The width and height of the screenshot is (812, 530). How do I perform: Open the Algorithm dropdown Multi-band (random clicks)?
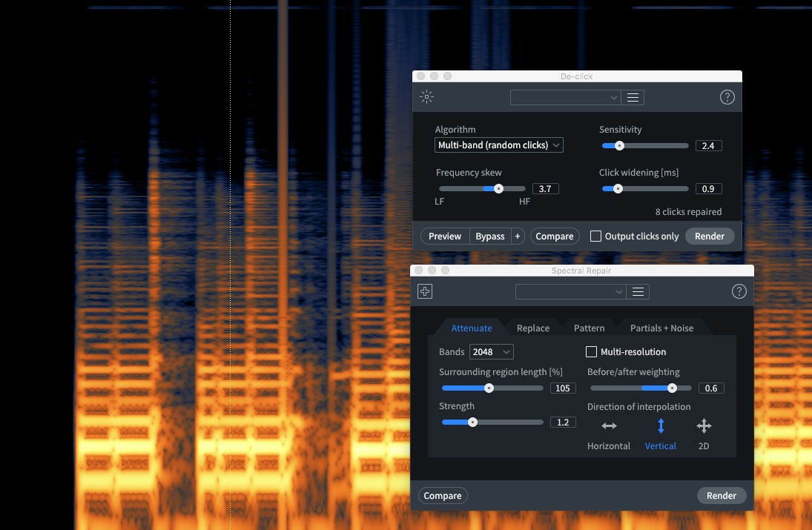(x=499, y=145)
